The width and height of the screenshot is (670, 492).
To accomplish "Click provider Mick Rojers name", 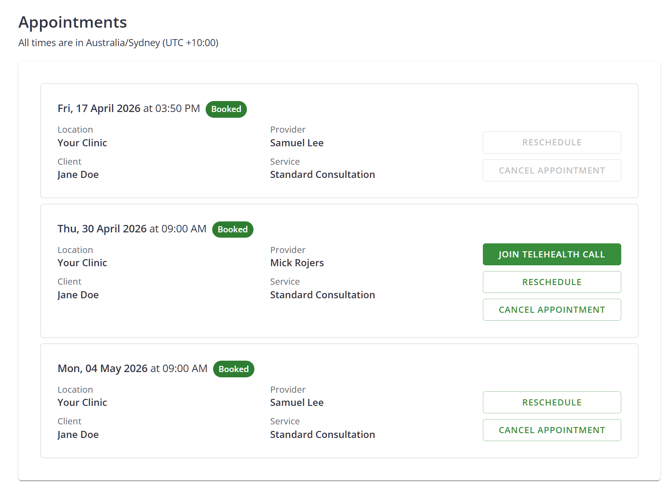I will pyautogui.click(x=297, y=263).
